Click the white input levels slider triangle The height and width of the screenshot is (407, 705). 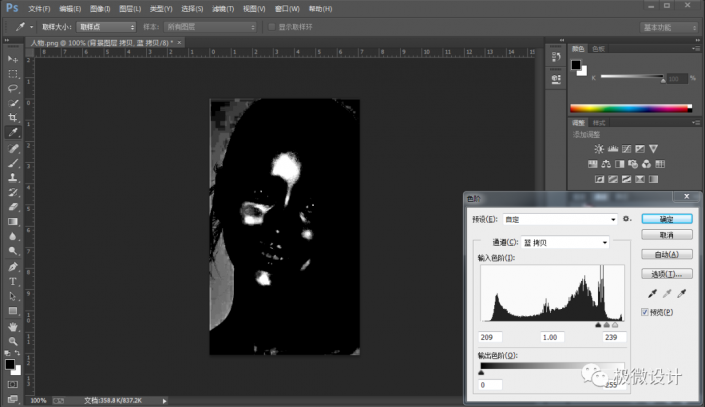(x=615, y=325)
